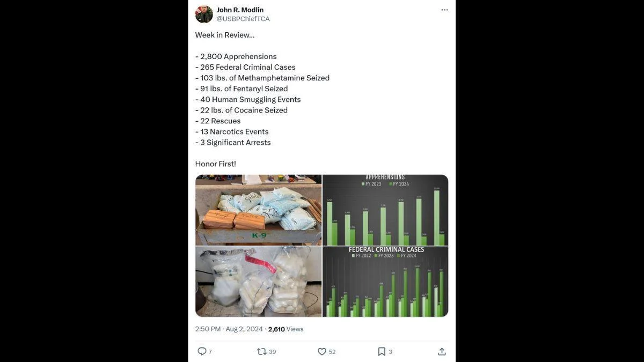This screenshot has width=644, height=362.
Task: Click the 2:50 PM Aug 2, 2024 timestamp
Action: 229,329
